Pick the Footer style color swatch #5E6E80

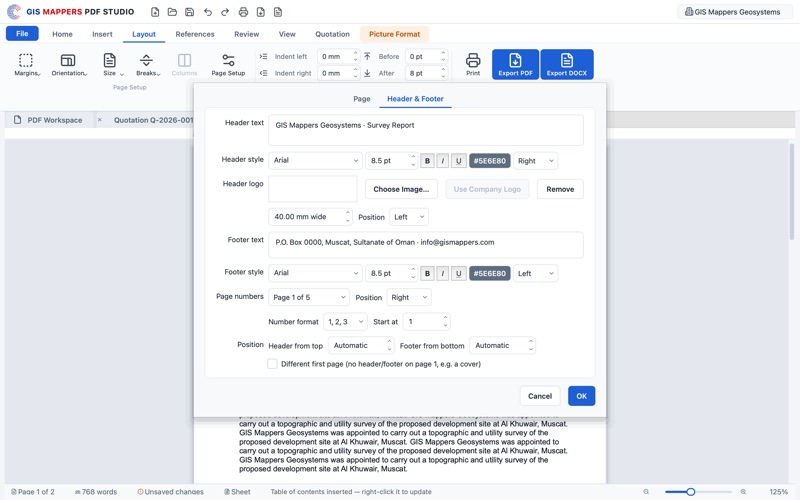490,273
